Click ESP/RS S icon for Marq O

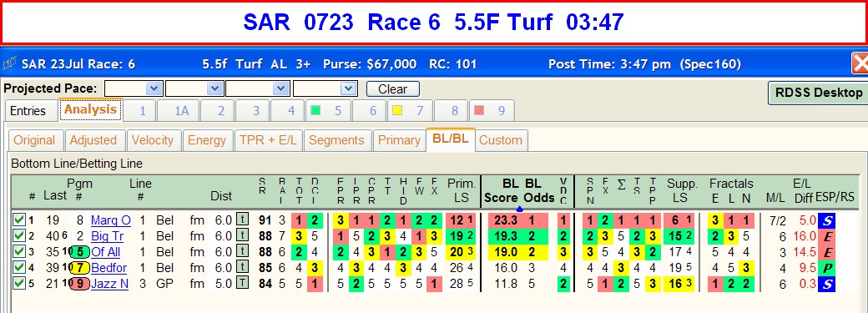tap(826, 220)
